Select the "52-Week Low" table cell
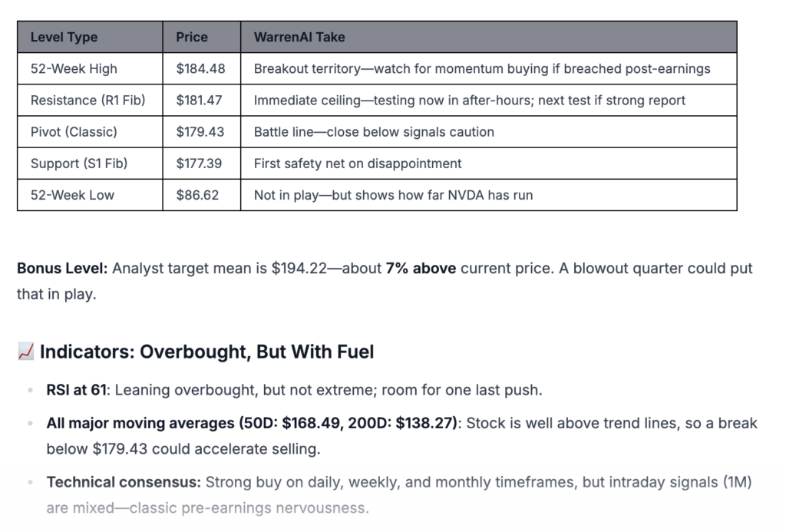 [72, 195]
